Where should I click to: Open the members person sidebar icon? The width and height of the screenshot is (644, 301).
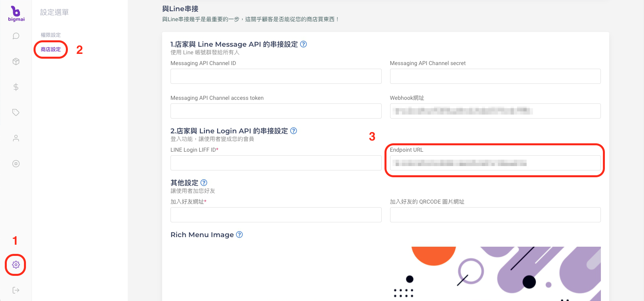(16, 138)
